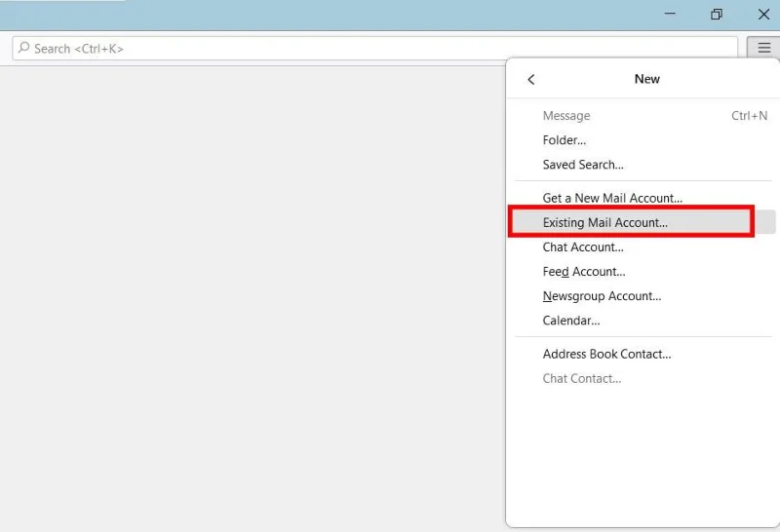Select Existing Mail Account...
This screenshot has width=780, height=532.
[643, 222]
